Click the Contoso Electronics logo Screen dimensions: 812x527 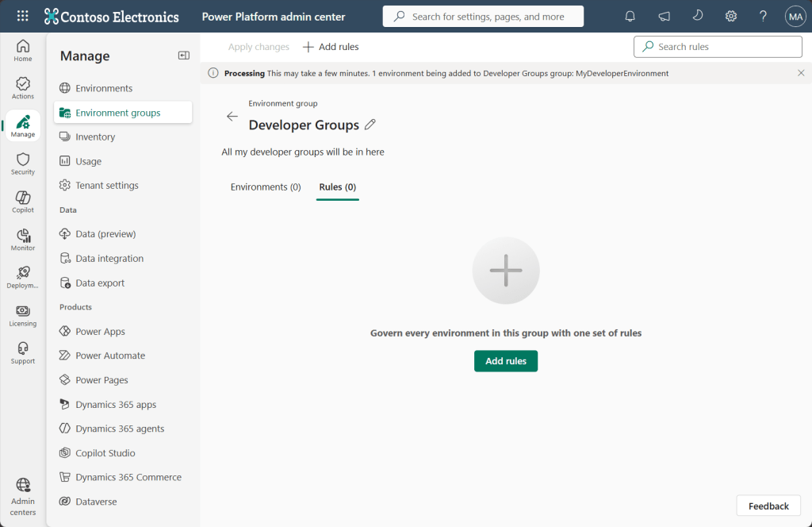(111, 17)
